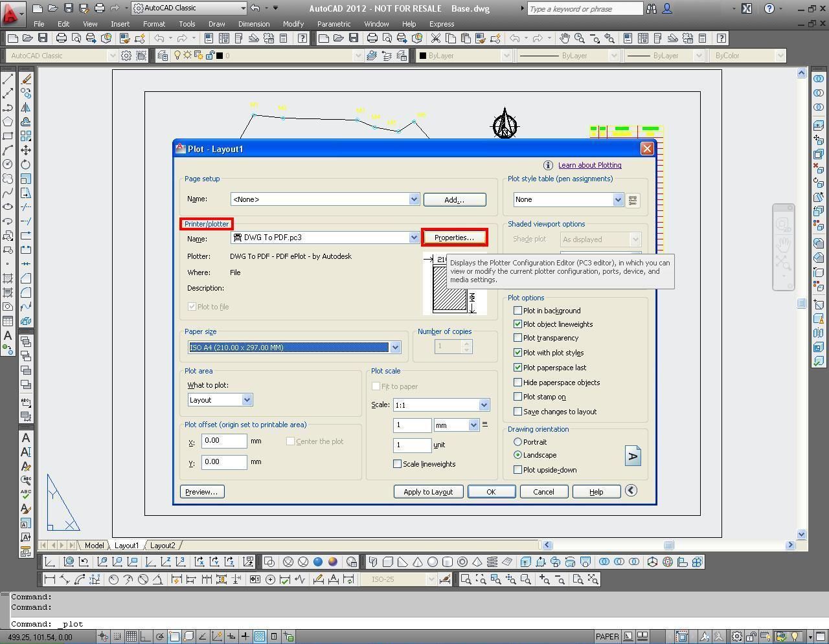Enable Plot transparency checkbox
Viewport: 829px width, 644px height.
tap(517, 338)
